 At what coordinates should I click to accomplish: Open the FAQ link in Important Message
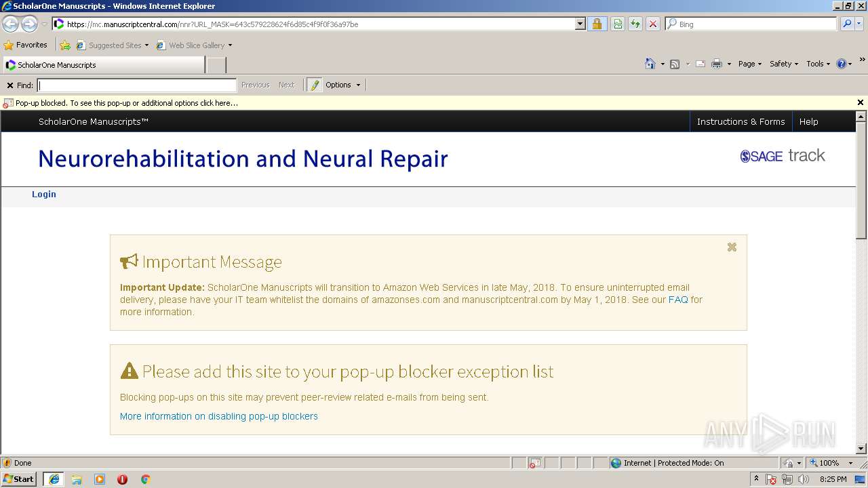coord(678,300)
